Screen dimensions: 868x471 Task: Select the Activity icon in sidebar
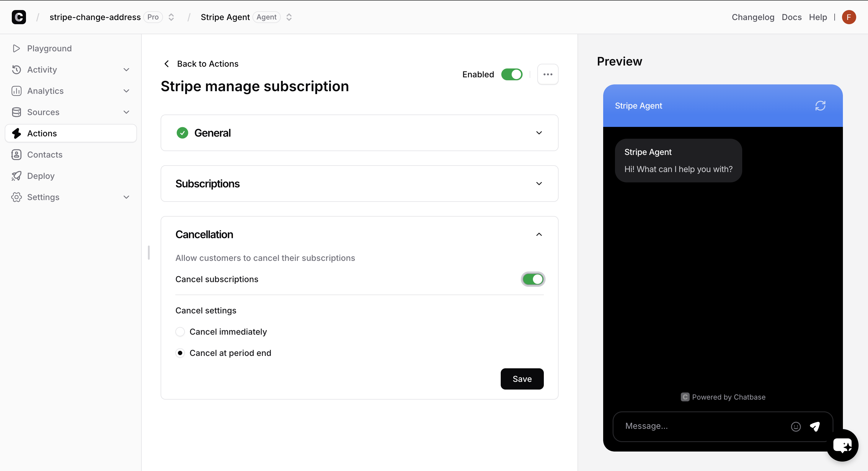(x=17, y=69)
